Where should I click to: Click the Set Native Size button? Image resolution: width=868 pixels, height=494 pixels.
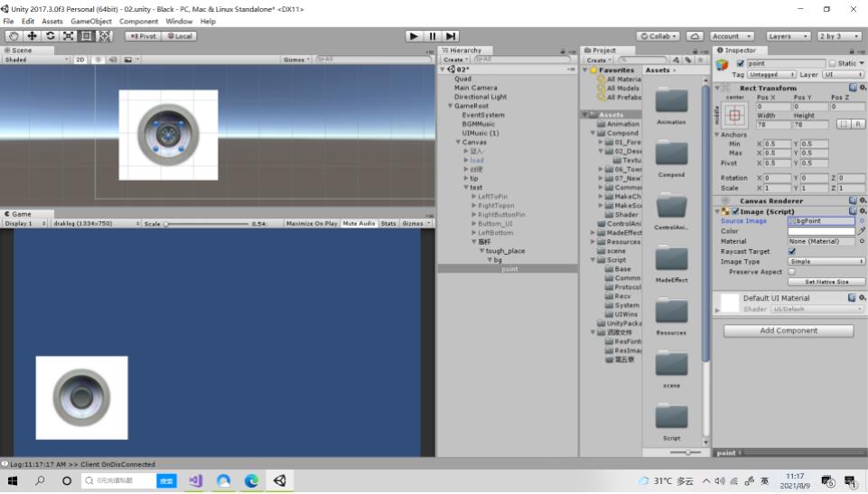tap(826, 282)
